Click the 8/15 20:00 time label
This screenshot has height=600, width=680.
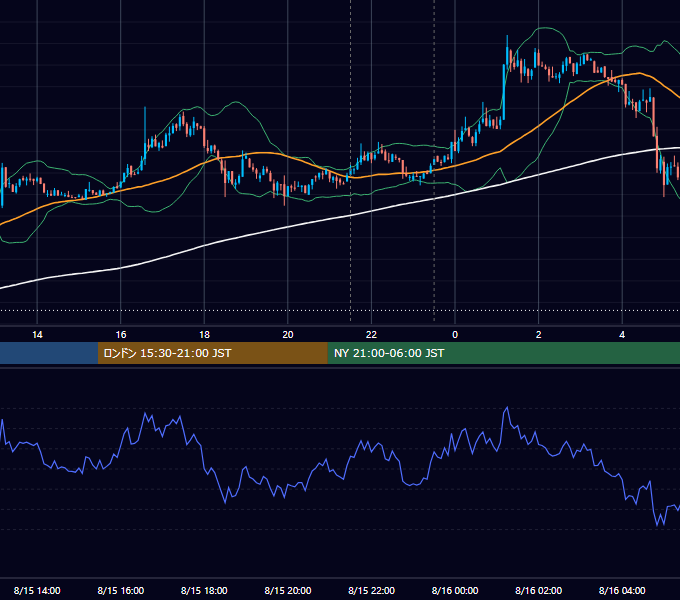click(288, 590)
